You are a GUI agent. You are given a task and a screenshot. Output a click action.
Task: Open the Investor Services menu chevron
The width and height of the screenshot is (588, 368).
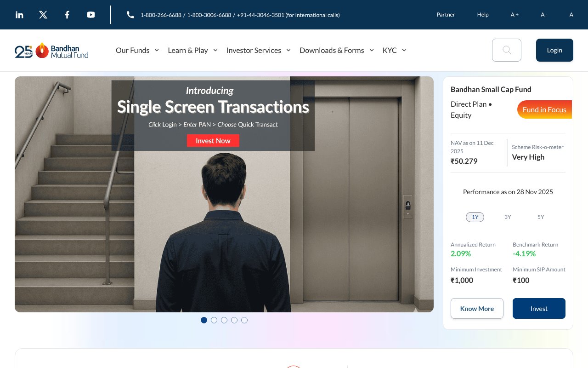288,50
